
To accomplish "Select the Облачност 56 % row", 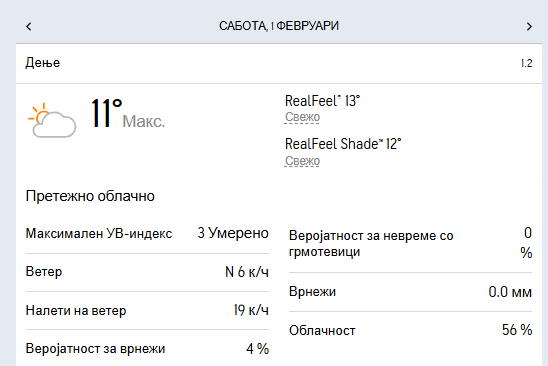I will (410, 330).
